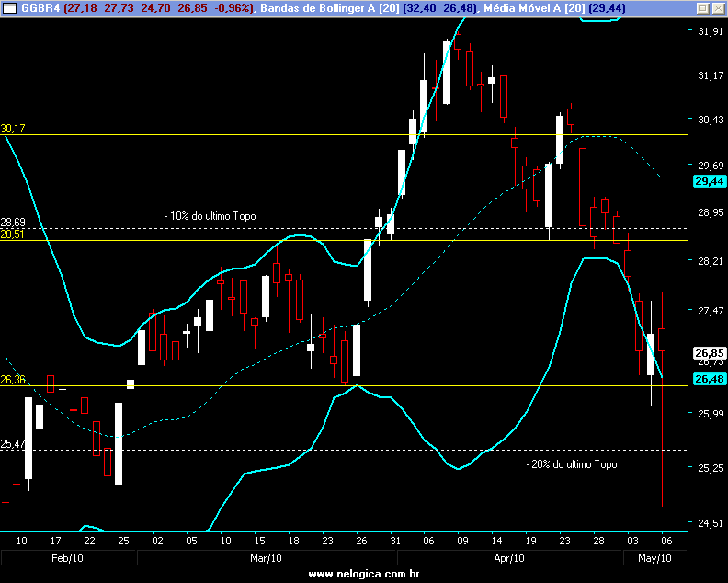
Task: Select the GGBR4 ticker title text
Action: coord(40,8)
